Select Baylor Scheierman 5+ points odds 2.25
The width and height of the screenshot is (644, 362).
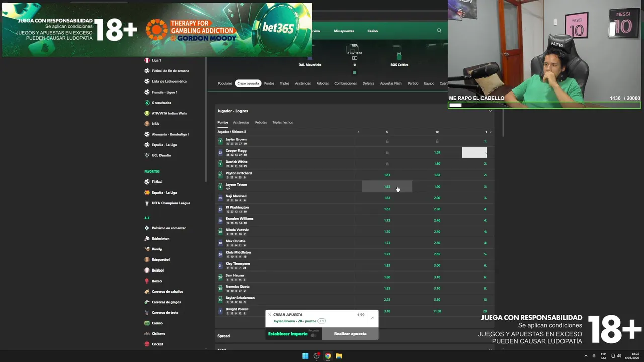387,299
